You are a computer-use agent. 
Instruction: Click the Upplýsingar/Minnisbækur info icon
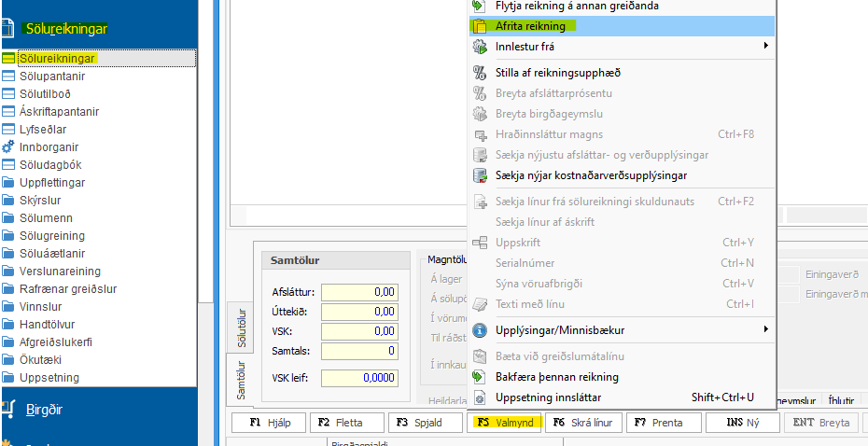tap(480, 329)
